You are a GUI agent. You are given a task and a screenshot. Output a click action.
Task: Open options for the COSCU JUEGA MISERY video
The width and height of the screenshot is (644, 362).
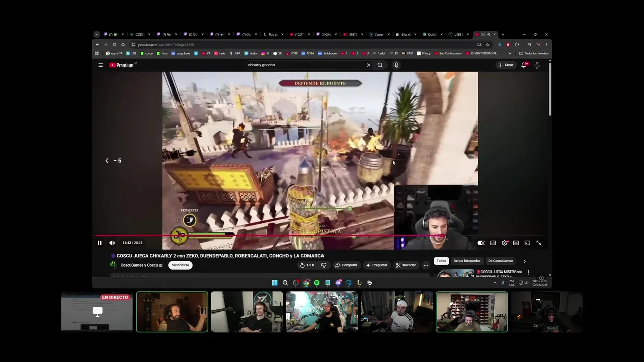(x=528, y=273)
